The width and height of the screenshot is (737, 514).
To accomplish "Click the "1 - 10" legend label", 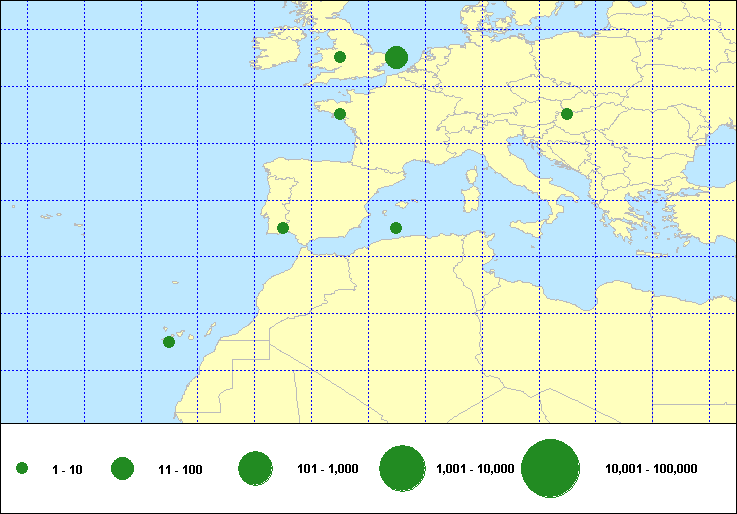I will point(67,469).
